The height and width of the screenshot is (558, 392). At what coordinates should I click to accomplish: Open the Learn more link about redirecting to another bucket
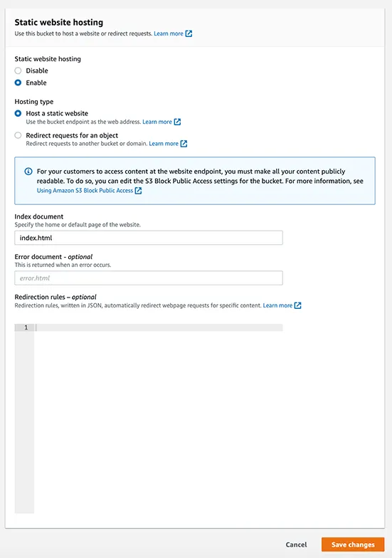(x=164, y=144)
